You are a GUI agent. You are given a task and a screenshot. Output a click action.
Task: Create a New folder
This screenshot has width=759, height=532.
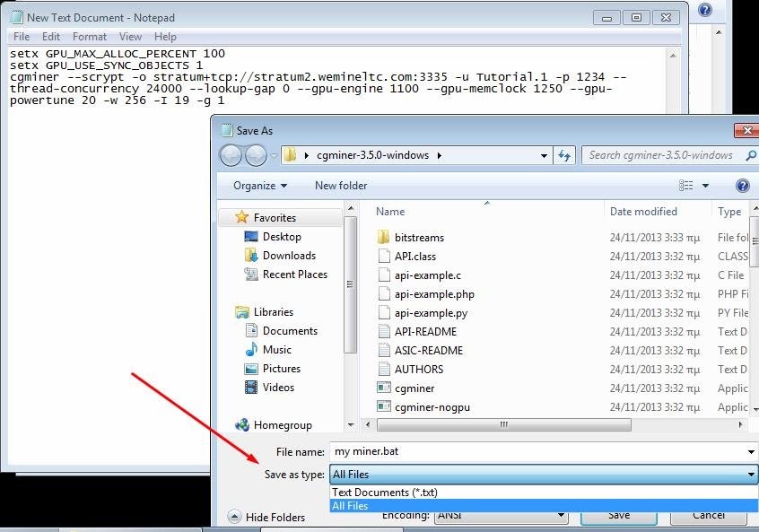coord(341,186)
